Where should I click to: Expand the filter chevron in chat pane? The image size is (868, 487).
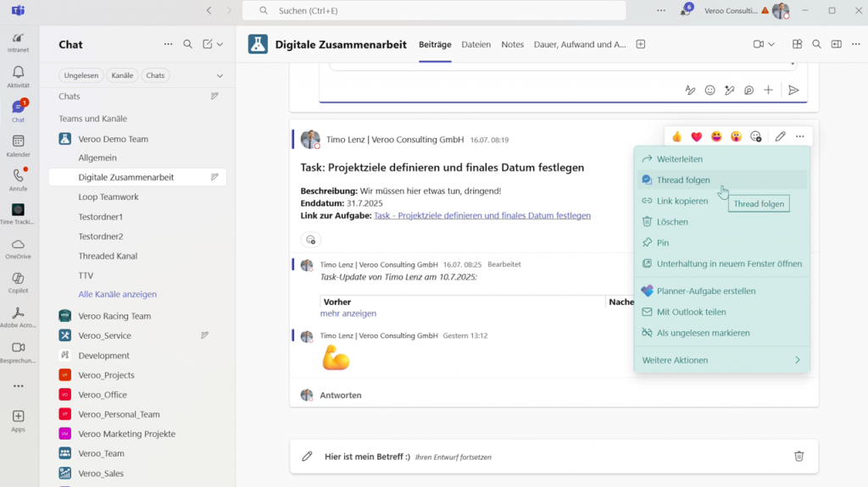click(x=220, y=75)
